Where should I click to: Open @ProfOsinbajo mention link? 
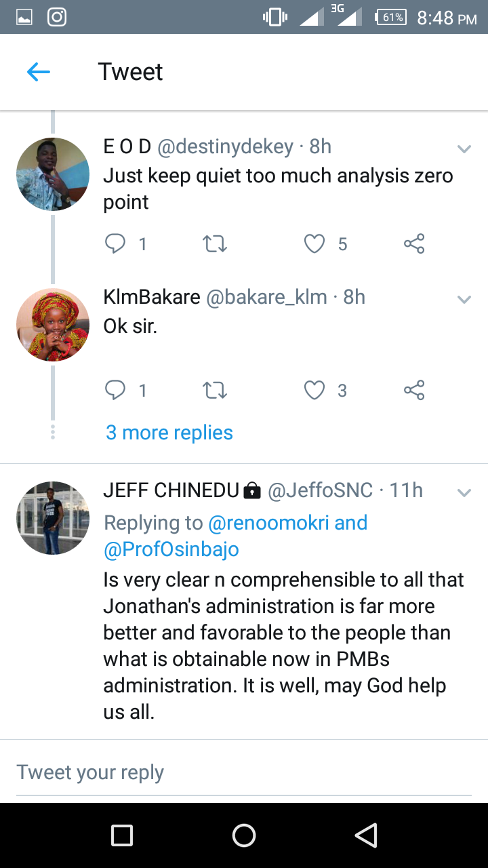[x=171, y=549]
